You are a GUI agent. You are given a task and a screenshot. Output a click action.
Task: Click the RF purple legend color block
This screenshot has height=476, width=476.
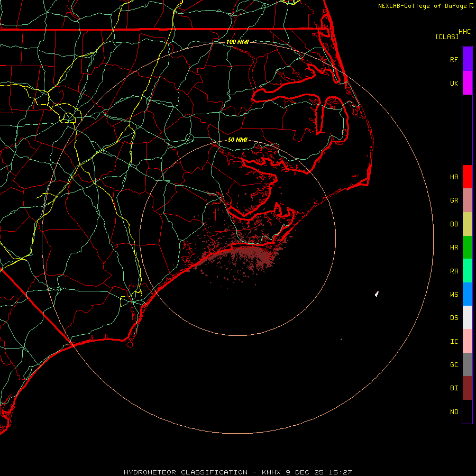click(467, 59)
